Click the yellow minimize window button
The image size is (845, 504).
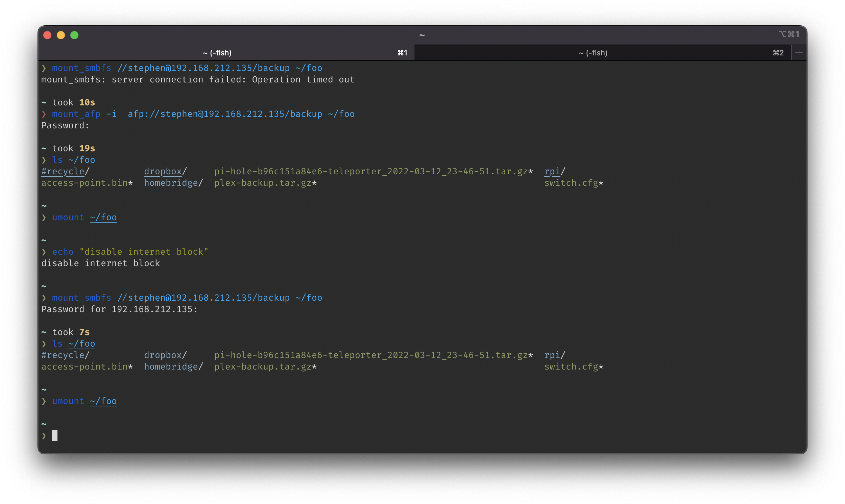click(x=61, y=35)
